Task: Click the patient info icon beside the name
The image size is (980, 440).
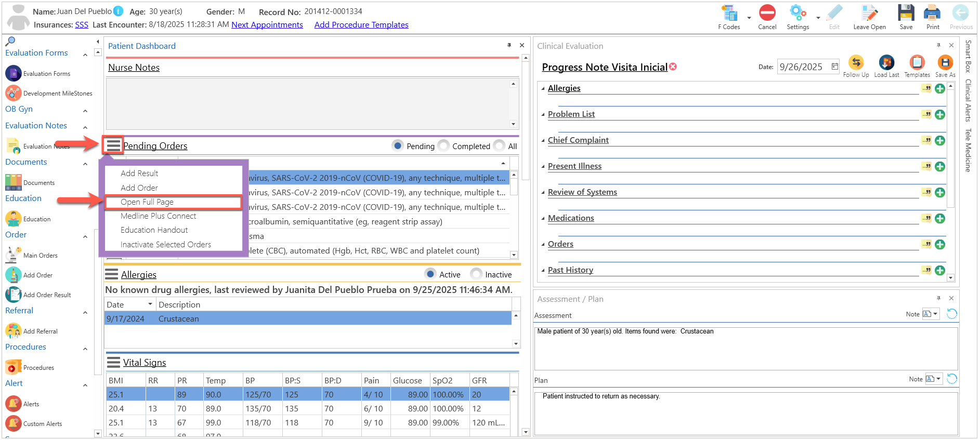Action: 118,11
